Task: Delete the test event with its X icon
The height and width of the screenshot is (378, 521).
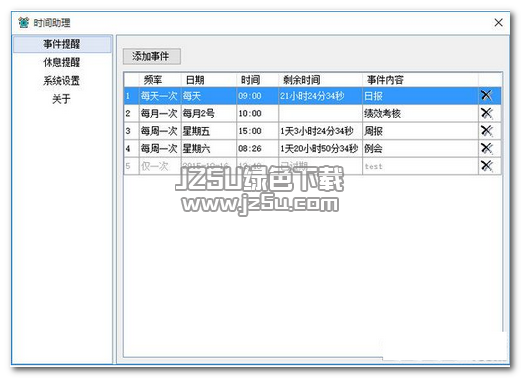Action: [x=486, y=166]
